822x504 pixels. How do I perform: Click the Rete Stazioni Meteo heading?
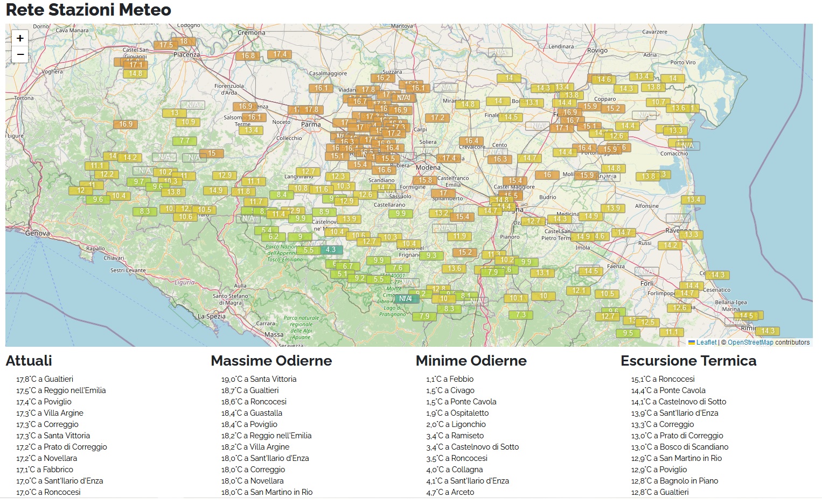(88, 10)
